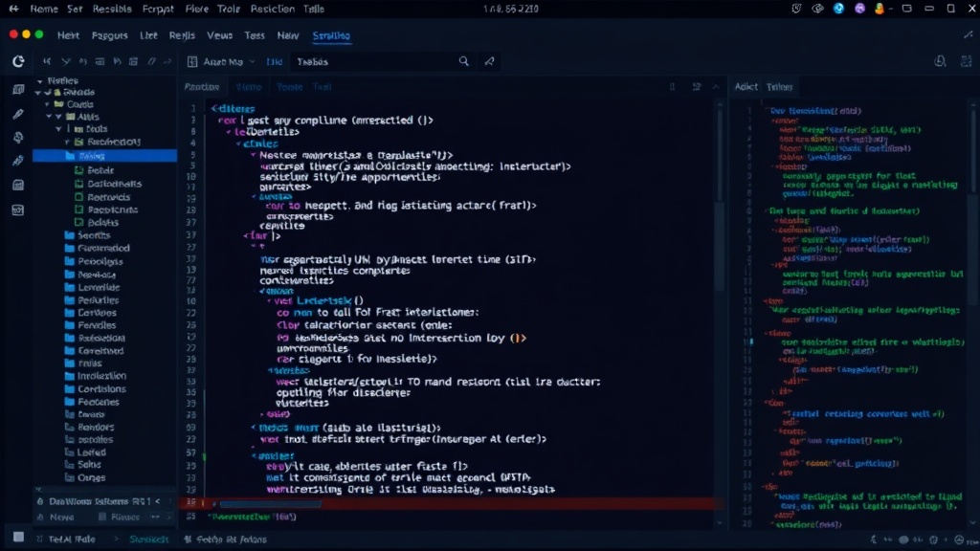Open the 'Trole' menu in the top bar
This screenshot has width=980, height=551.
tap(229, 9)
